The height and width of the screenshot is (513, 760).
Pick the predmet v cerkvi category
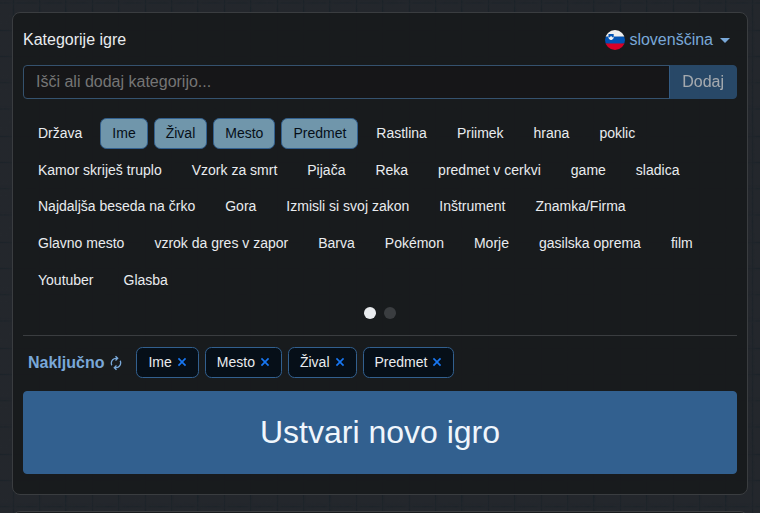click(x=489, y=170)
